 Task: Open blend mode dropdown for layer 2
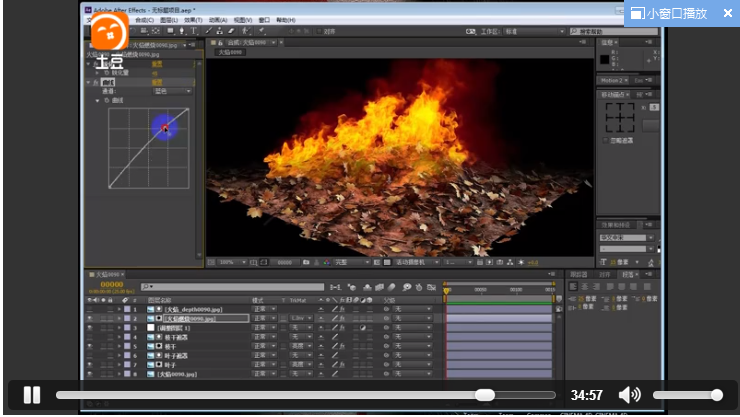point(264,318)
